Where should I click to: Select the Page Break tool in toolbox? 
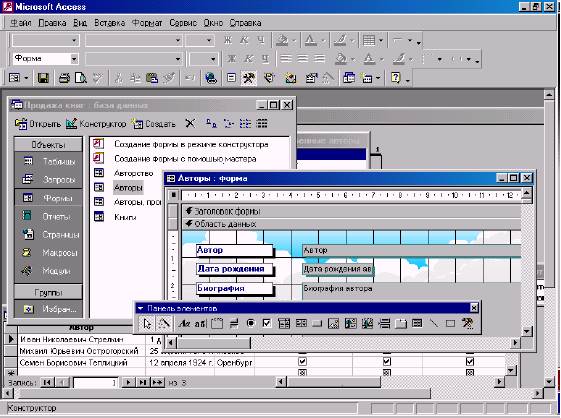click(384, 324)
